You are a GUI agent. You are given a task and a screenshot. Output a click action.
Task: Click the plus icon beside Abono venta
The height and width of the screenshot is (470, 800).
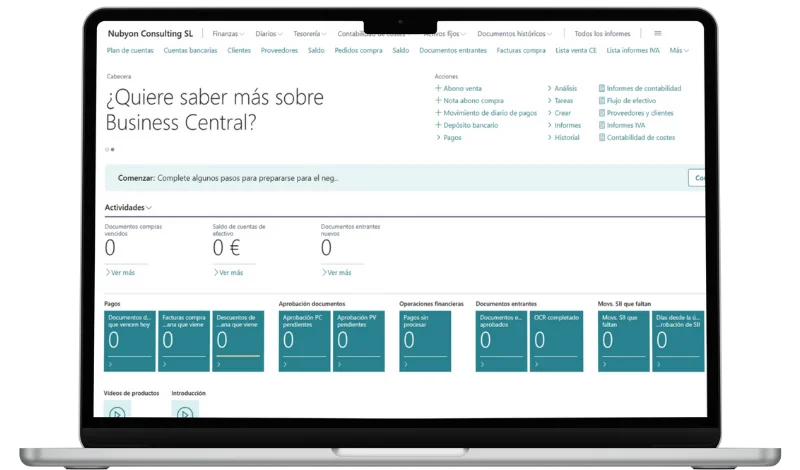[438, 88]
